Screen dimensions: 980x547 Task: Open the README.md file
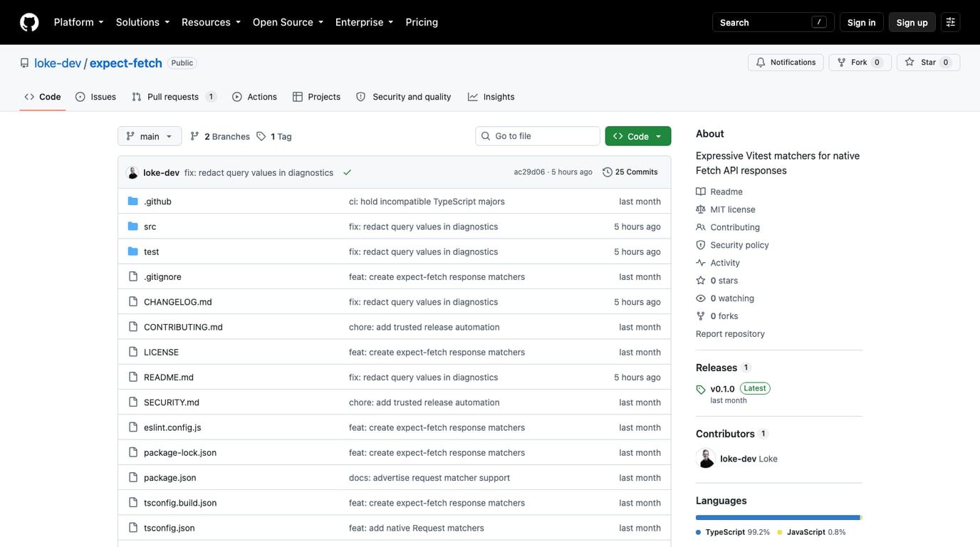point(169,377)
